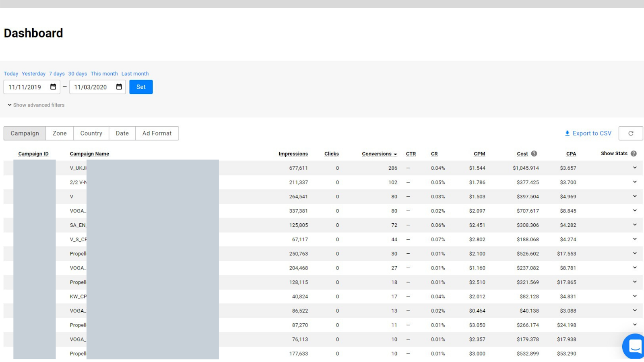This screenshot has height=362, width=644.
Task: Click the refresh table icon button
Action: tap(630, 134)
